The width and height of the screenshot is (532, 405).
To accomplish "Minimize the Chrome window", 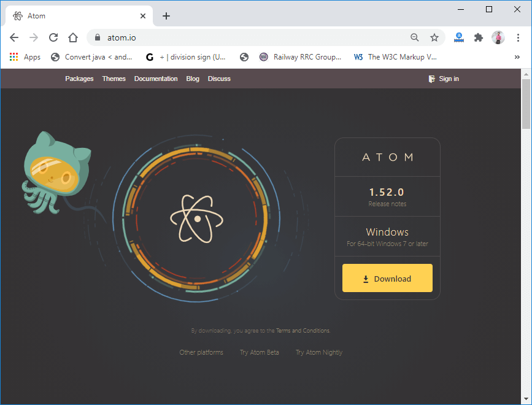I will coord(461,9).
